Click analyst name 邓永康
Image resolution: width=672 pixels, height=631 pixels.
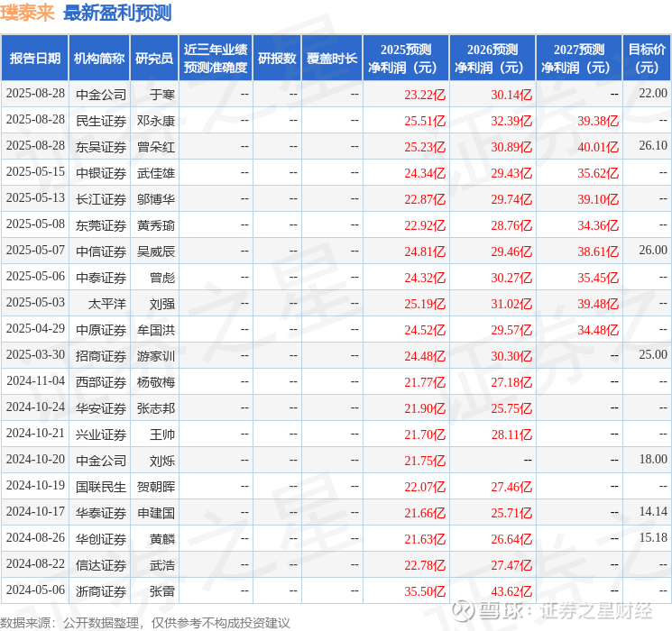[x=155, y=121]
